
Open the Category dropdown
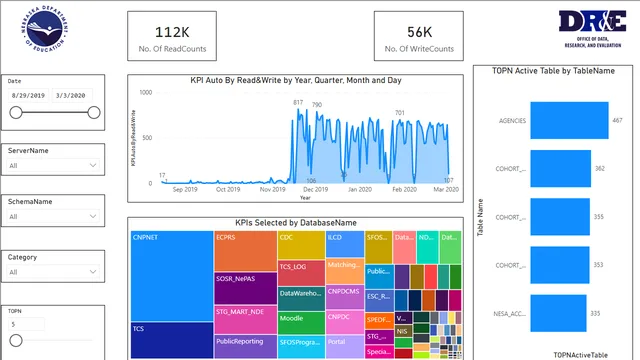pyautogui.click(x=53, y=272)
